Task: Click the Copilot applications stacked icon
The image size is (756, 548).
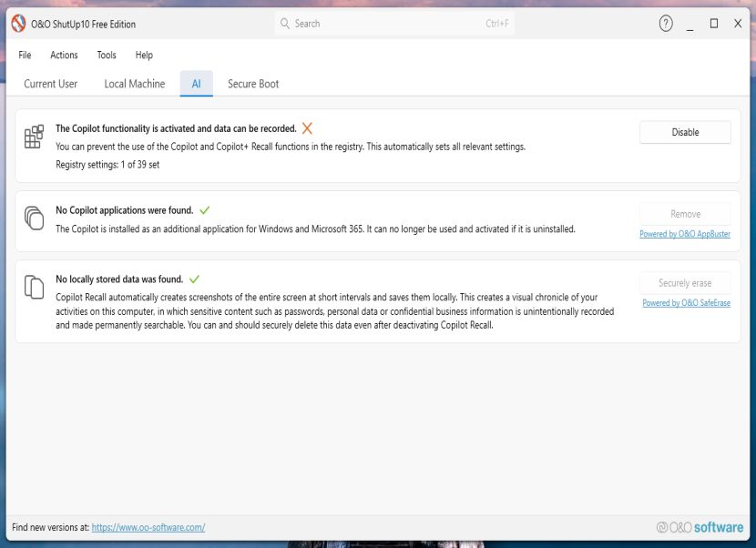Action: 34,218
